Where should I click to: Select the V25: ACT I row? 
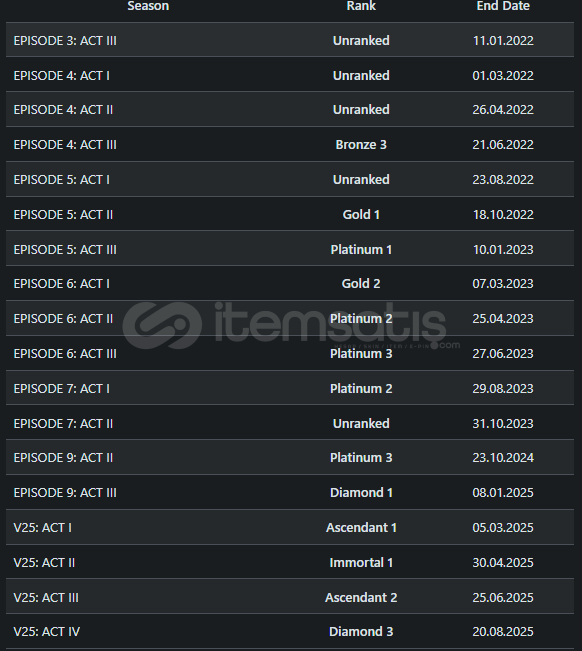tap(290, 527)
